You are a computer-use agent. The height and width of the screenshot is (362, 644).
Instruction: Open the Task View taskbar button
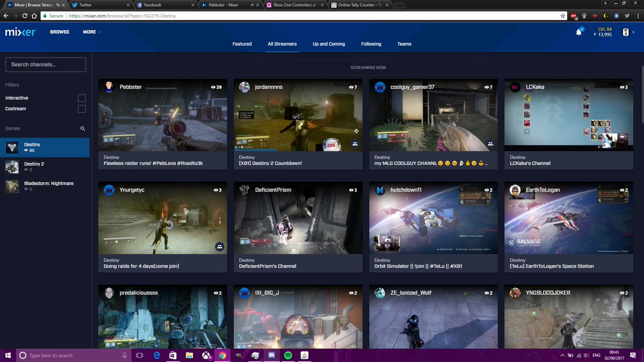[139, 355]
